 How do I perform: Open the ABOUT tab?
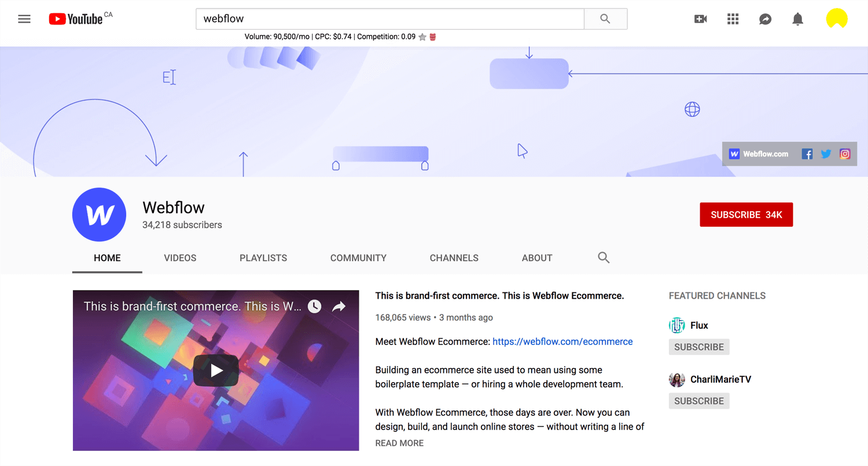coord(537,258)
